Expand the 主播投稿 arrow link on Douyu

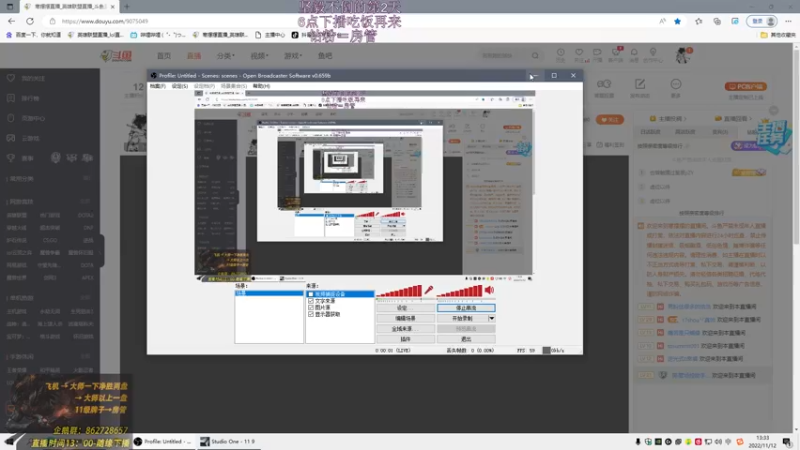[668, 118]
